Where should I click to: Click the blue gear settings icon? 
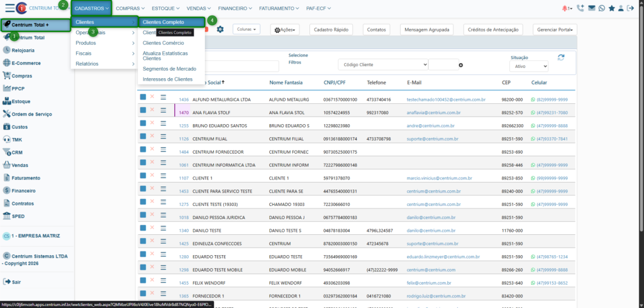pyautogui.click(x=220, y=29)
